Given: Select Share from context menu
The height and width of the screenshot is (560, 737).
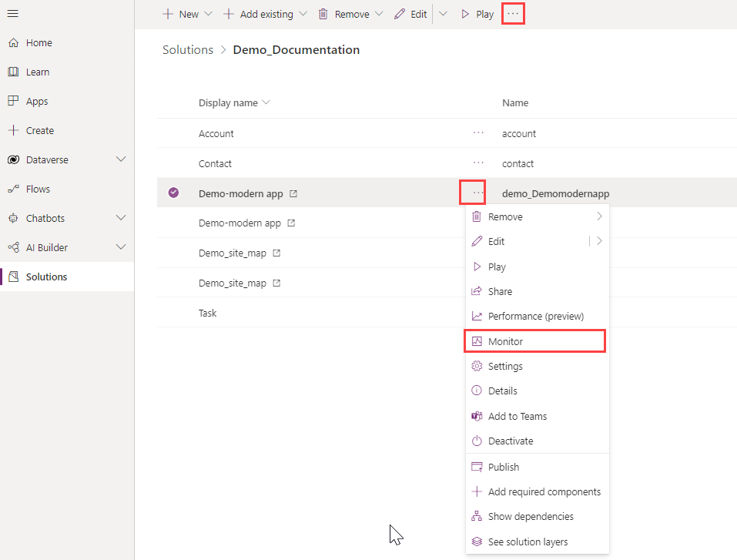Looking at the screenshot, I should coord(538,291).
